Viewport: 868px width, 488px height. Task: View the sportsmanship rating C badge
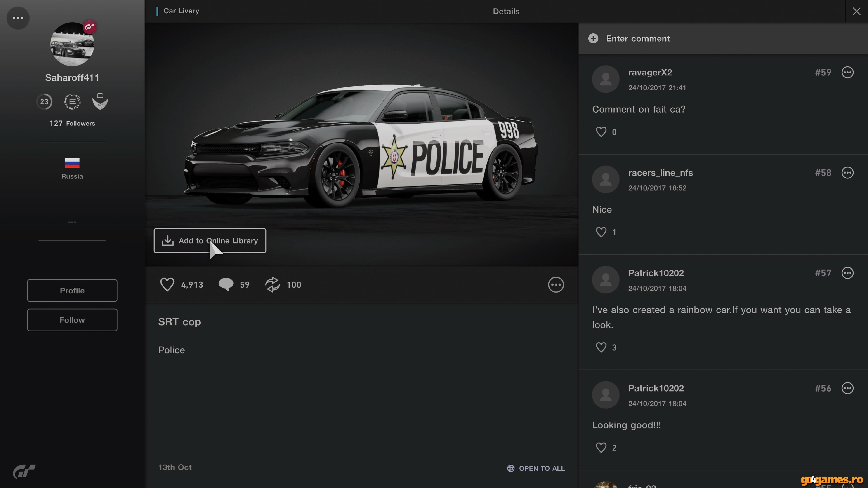coord(100,101)
